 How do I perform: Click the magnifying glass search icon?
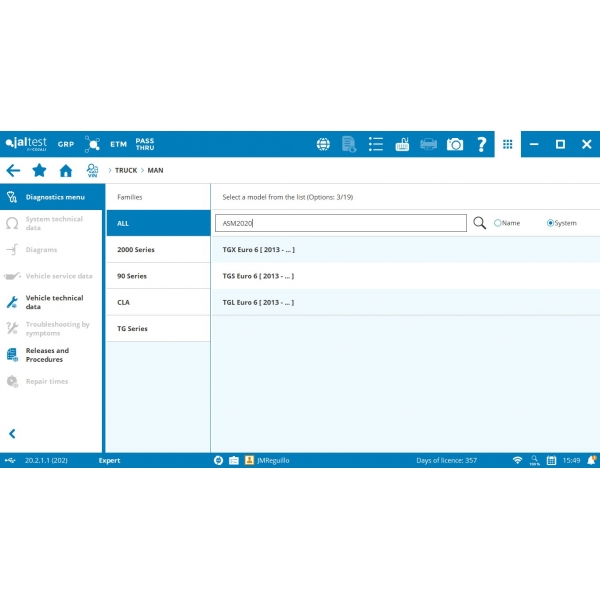[x=480, y=223]
